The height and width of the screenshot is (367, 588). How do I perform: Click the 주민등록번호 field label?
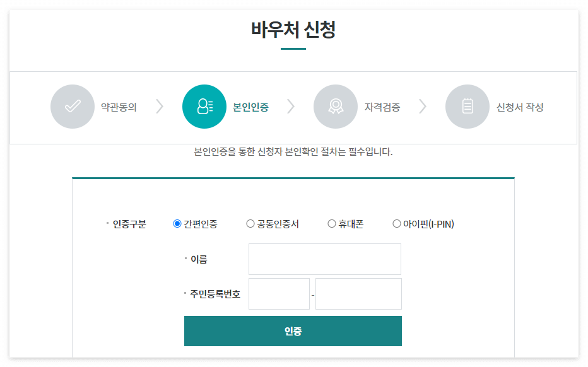coord(215,294)
